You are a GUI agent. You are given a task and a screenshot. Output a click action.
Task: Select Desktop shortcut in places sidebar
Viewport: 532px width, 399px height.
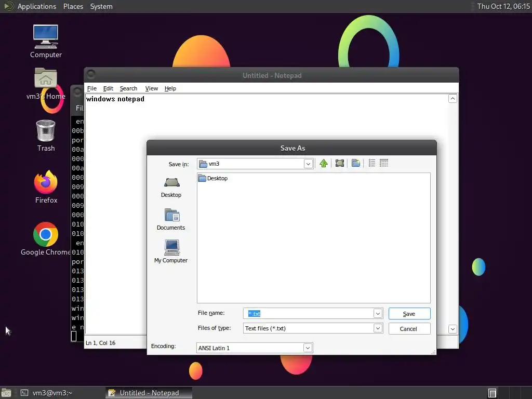171,188
